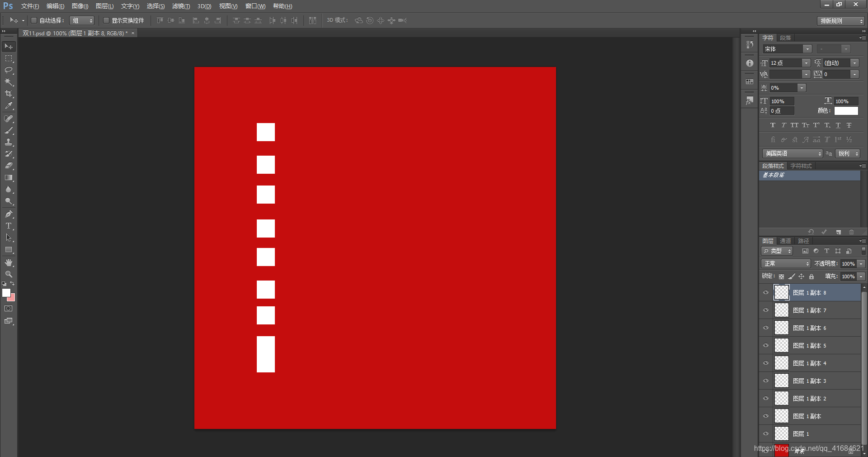Enable the 显示变换控件 checkbox
The width and height of the screenshot is (868, 457).
pyautogui.click(x=106, y=20)
